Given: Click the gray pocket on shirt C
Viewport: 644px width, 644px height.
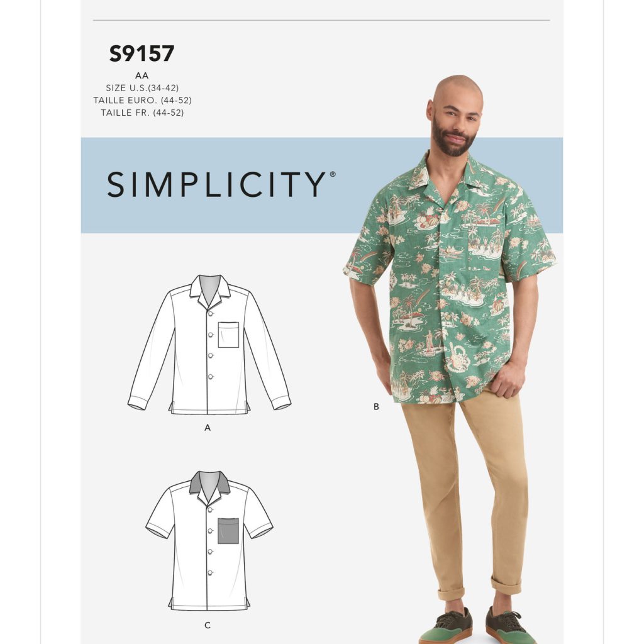Looking at the screenshot, I should [x=228, y=531].
